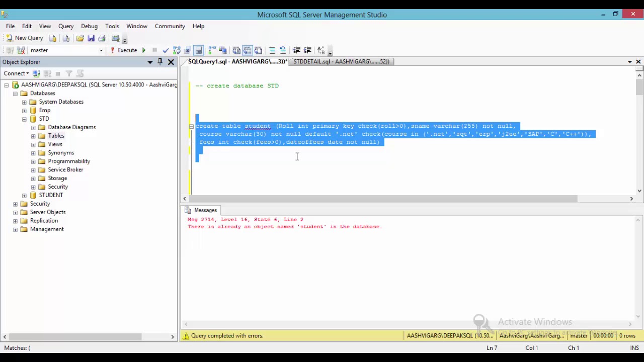Switch to the STDDETAIL.sql tab

point(341,61)
